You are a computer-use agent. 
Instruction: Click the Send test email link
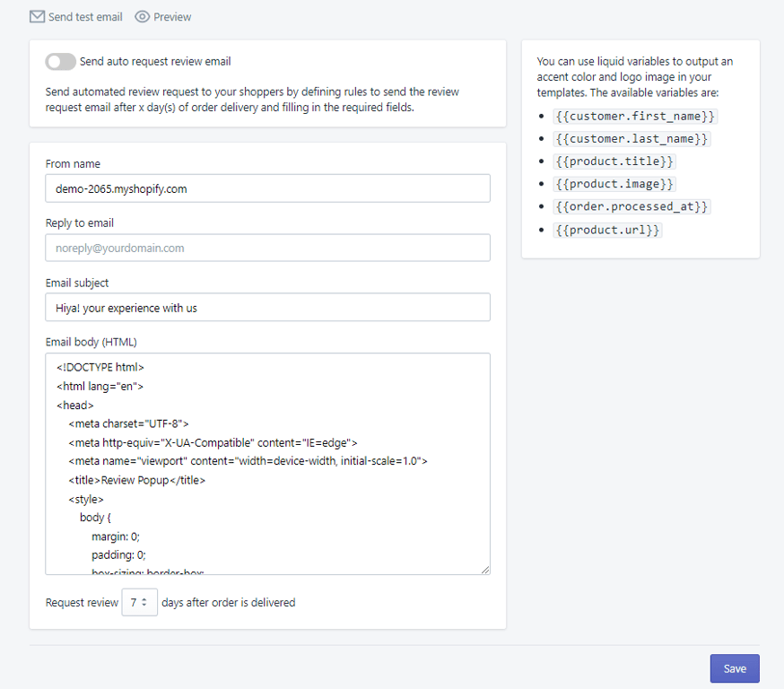[x=85, y=17]
